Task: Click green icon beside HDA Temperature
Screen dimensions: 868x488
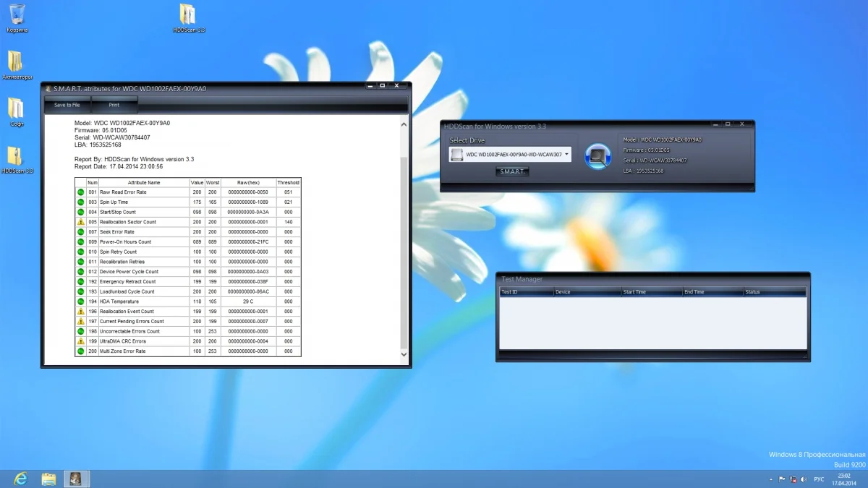Action: 81,301
